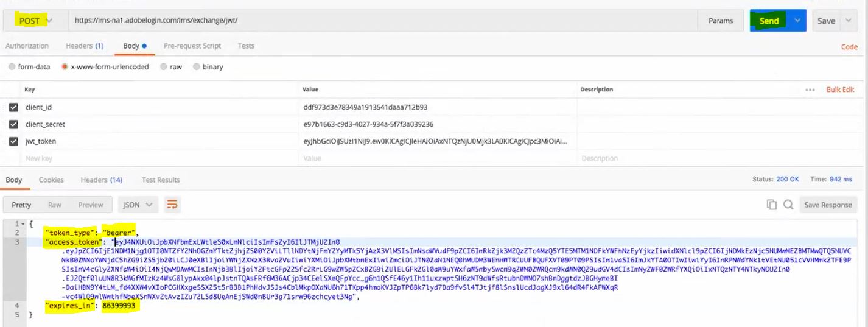Open the JSON format dropdown
This screenshot has height=327, width=868.
138,205
